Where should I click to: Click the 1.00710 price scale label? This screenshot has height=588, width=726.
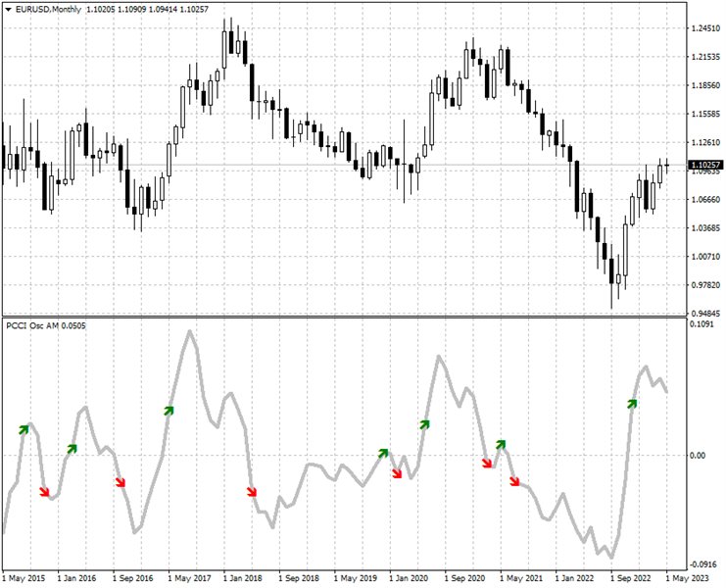pyautogui.click(x=705, y=257)
